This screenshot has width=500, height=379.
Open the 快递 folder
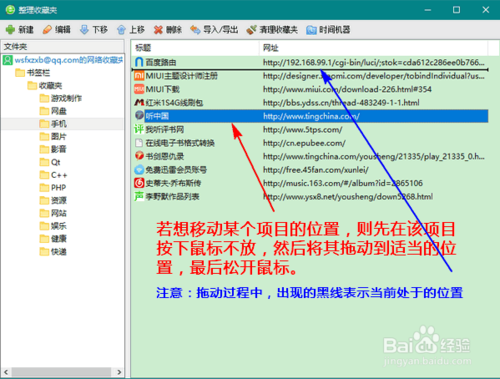coord(53,251)
